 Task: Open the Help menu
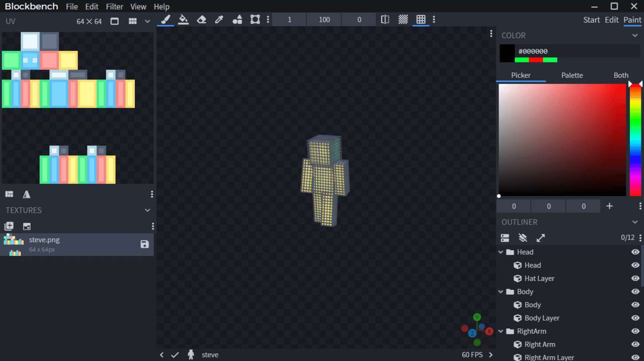pyautogui.click(x=162, y=7)
